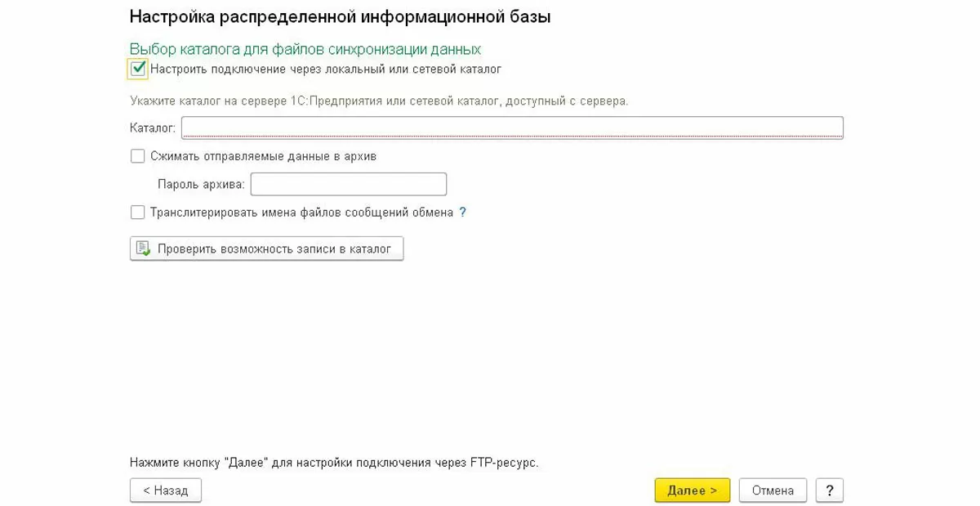Viewport: 980px width, 506px height.
Task: Click the document icon on the check-write-access button
Action: [144, 249]
